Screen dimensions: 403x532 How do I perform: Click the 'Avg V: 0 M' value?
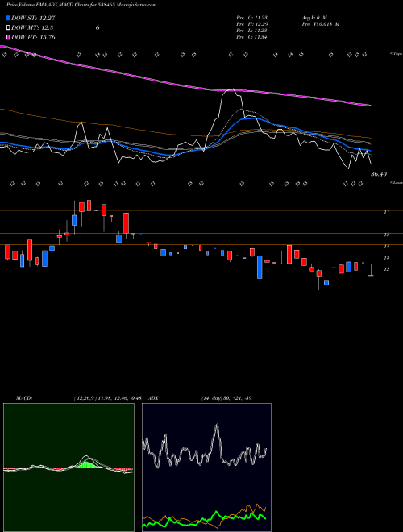coord(314,18)
